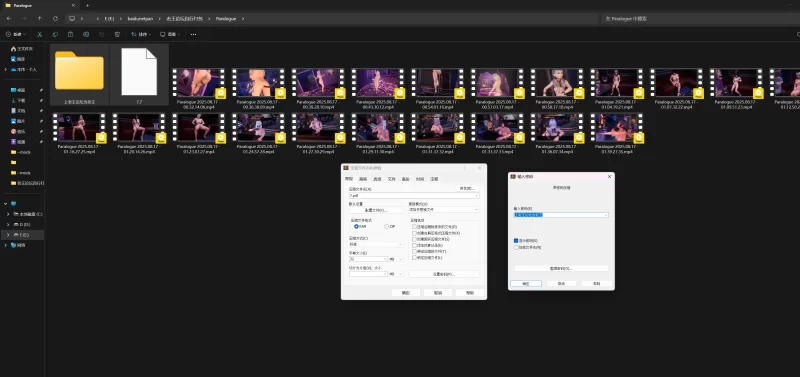The width and height of the screenshot is (800, 377).
Task: Expand the D: drive in navigation pane
Action: (8, 224)
